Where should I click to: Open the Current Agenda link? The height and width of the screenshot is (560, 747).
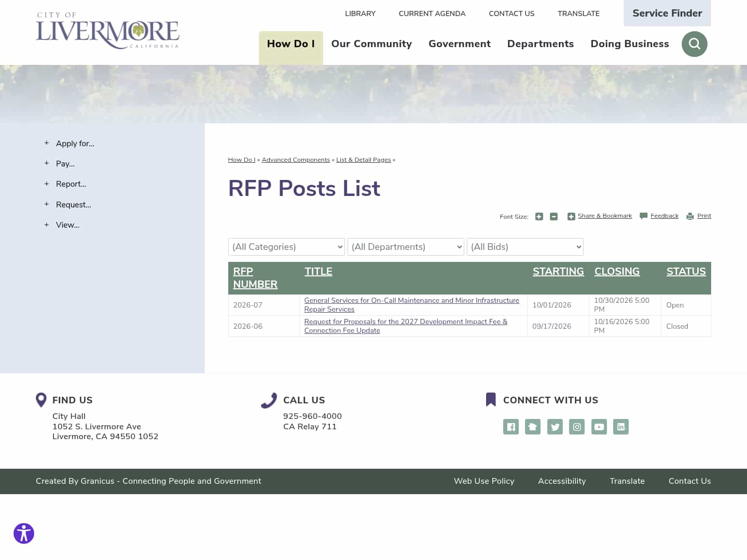(x=432, y=13)
